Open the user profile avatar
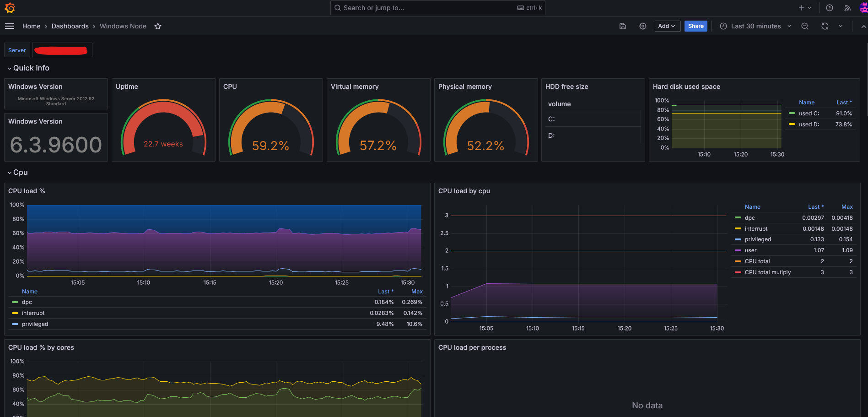 863,8
